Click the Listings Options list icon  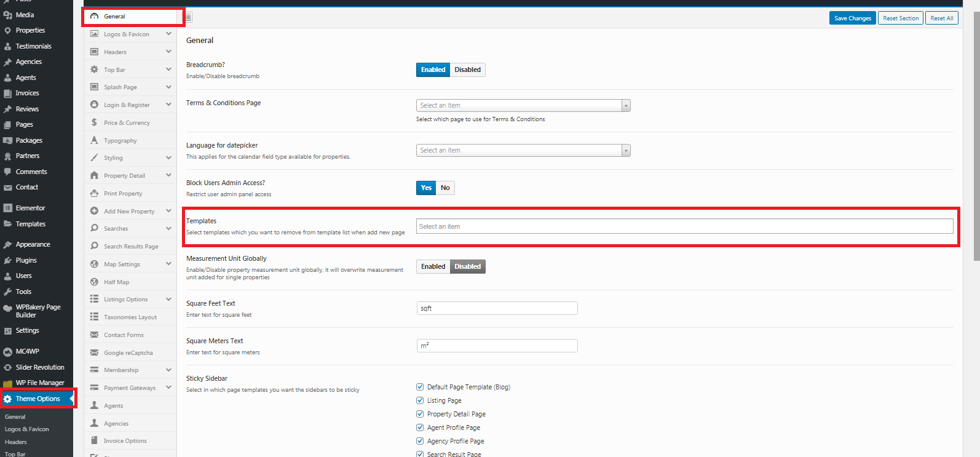pyautogui.click(x=94, y=299)
